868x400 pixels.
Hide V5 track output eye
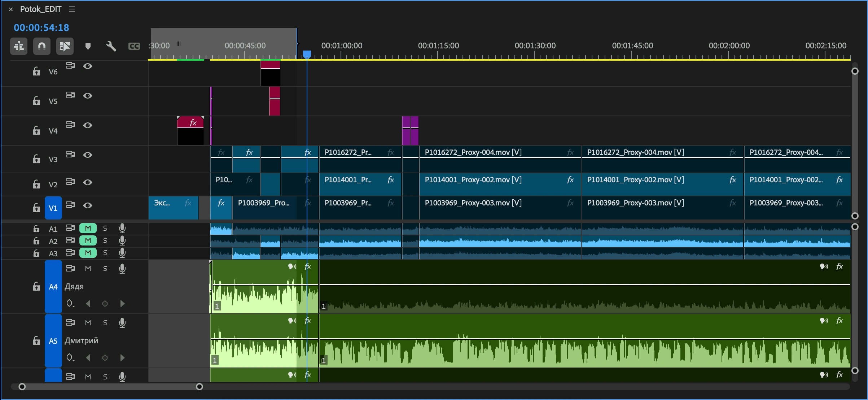(88, 96)
